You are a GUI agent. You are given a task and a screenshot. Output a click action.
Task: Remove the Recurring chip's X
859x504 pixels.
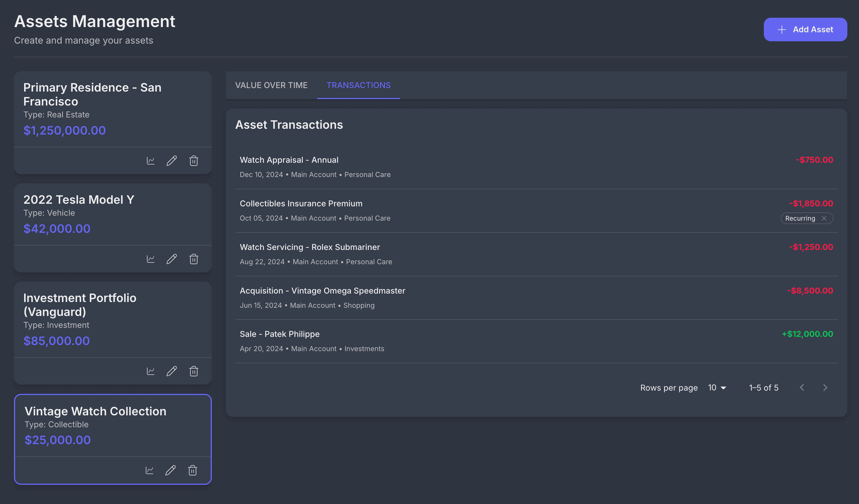824,218
